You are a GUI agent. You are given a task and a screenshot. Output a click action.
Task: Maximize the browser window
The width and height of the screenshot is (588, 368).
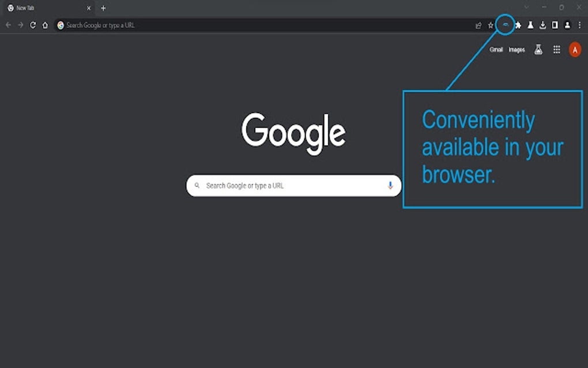[561, 7]
